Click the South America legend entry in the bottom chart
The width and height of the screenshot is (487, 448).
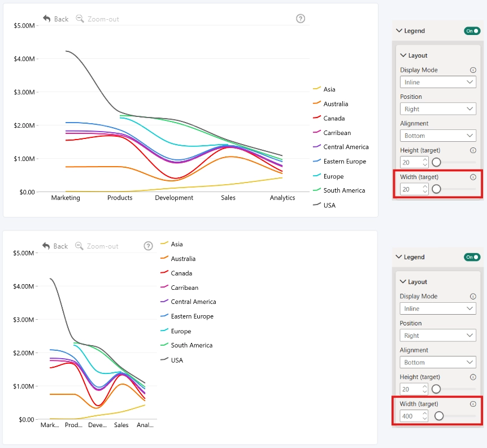[x=186, y=345]
